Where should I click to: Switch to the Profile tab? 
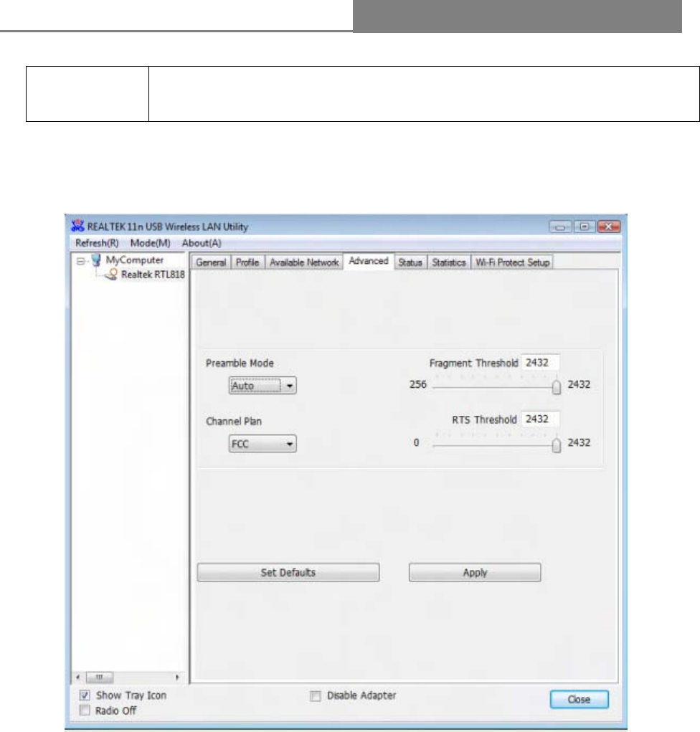pos(247,262)
